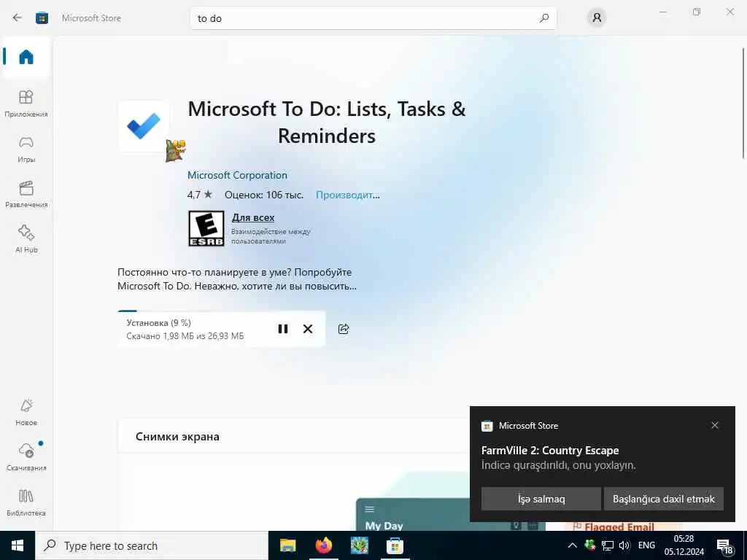Click FarmVille 2: Country Escape notification title
The image size is (747, 560).
(550, 451)
